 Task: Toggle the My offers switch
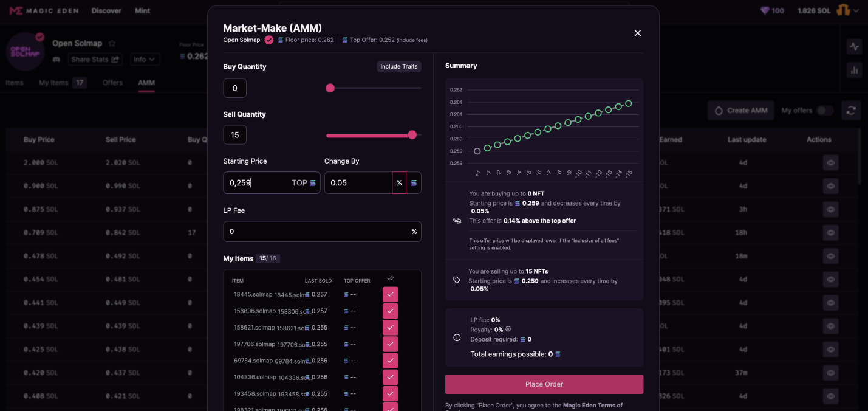[824, 111]
